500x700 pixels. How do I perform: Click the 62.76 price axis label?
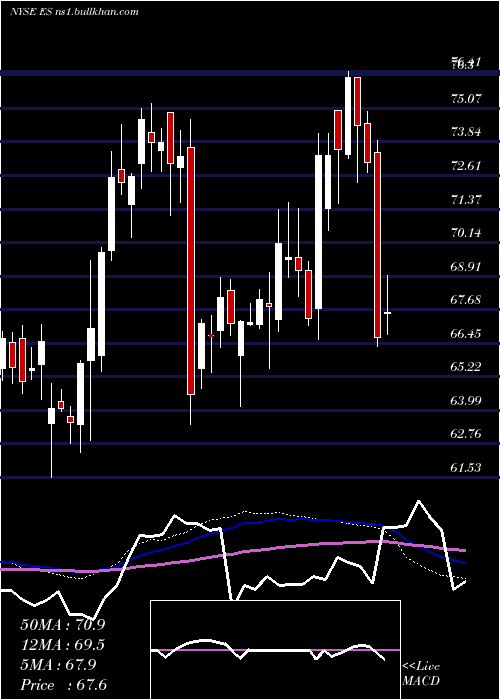click(x=467, y=434)
